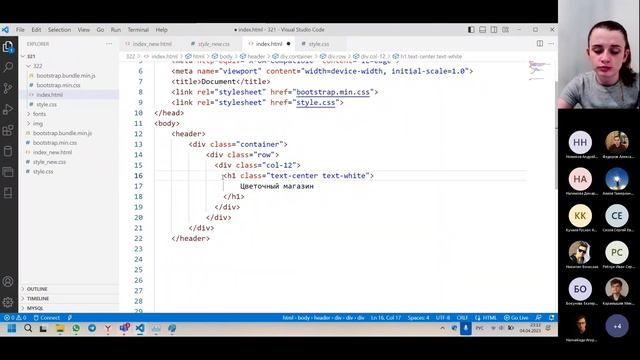Open the File menu
The height and width of the screenshot is (360, 640).
coord(20,30)
